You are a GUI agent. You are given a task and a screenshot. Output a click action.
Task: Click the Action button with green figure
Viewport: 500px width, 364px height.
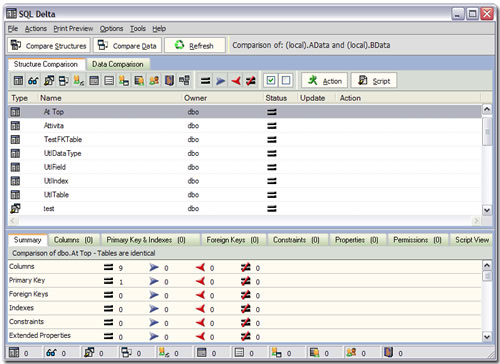[x=325, y=81]
